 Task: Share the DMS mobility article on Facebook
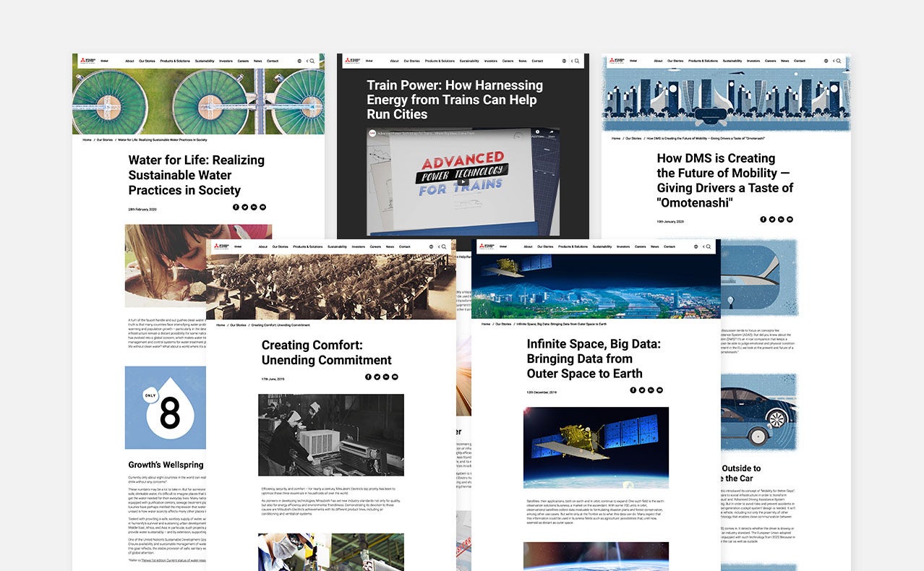[763, 219]
